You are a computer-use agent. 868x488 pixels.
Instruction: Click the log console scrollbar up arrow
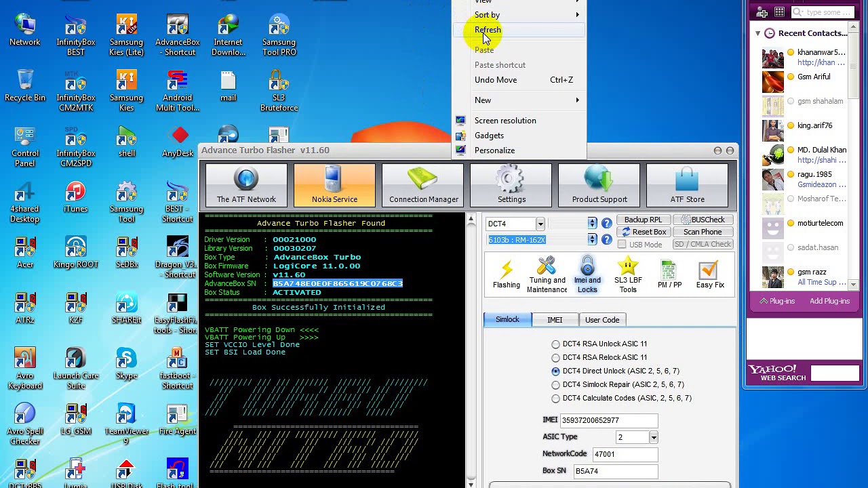[471, 219]
